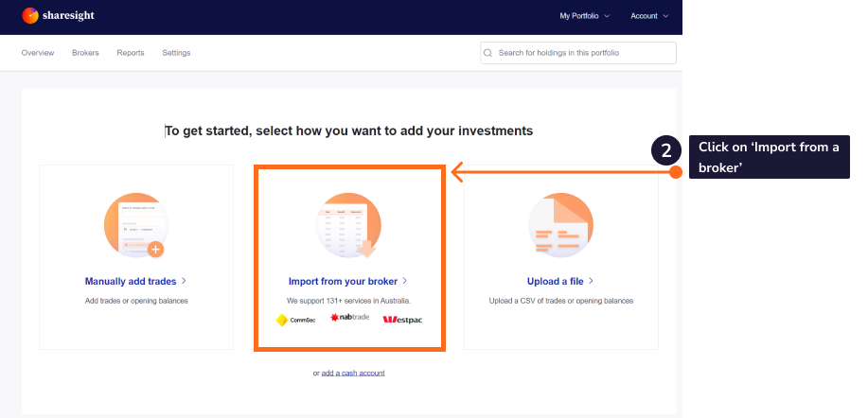Open the Brokers tab
The image size is (868, 418).
pos(85,53)
